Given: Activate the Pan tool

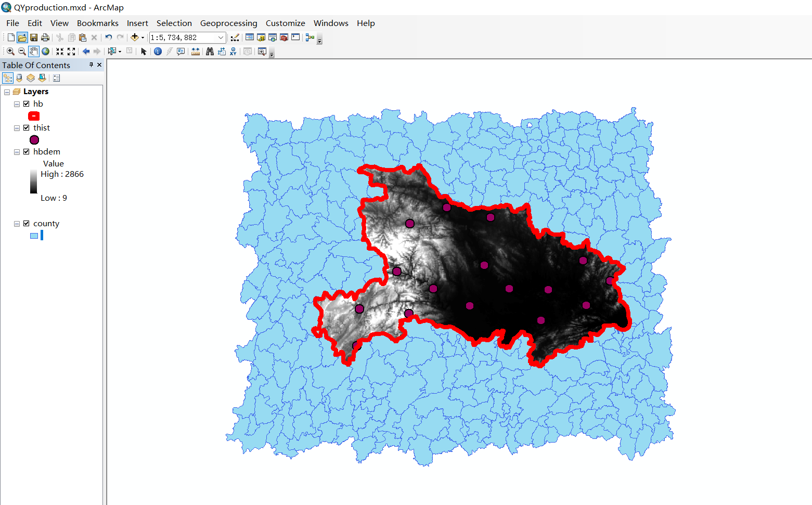Looking at the screenshot, I should [x=33, y=51].
